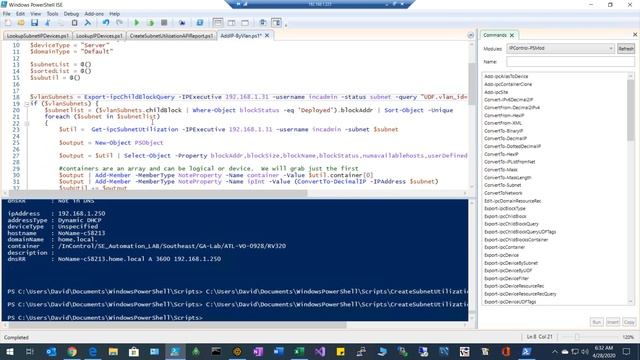Switch to LookupSubnetIPDevices.ps1 tab
640x360 pixels.
pos(38,36)
